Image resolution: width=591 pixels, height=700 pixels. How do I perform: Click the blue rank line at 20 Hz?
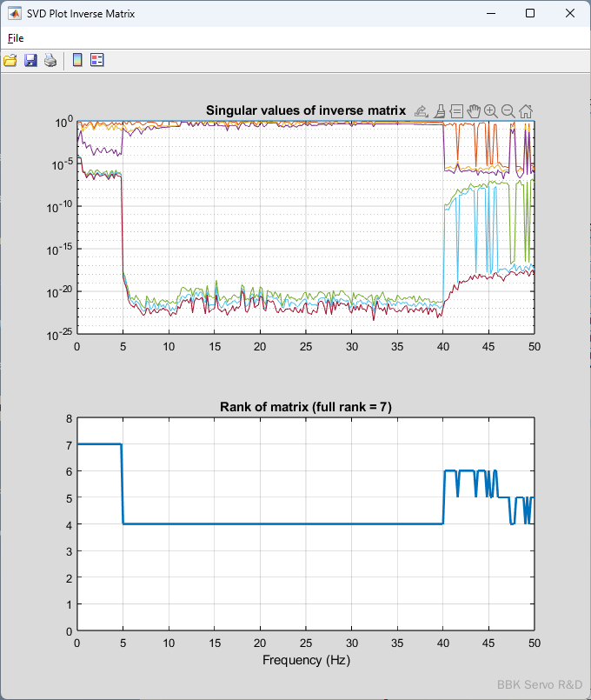[x=260, y=523]
